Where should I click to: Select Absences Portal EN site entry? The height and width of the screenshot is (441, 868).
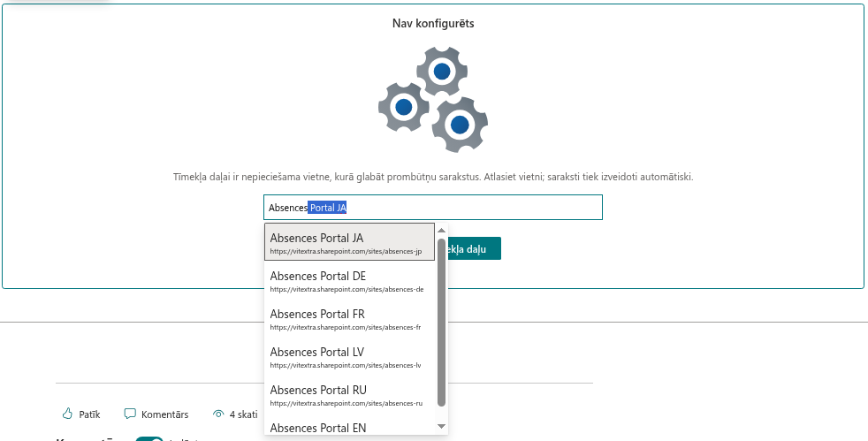click(x=349, y=426)
